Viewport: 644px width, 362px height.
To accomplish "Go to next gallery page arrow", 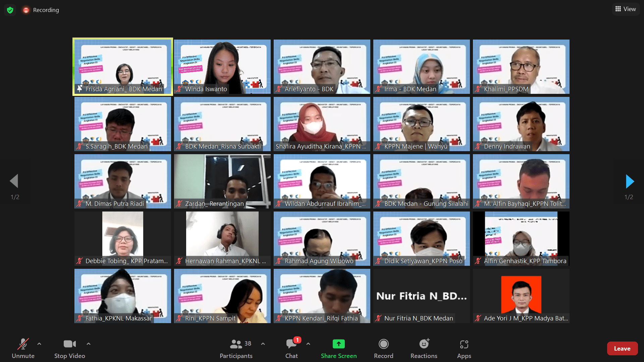I will [x=630, y=181].
